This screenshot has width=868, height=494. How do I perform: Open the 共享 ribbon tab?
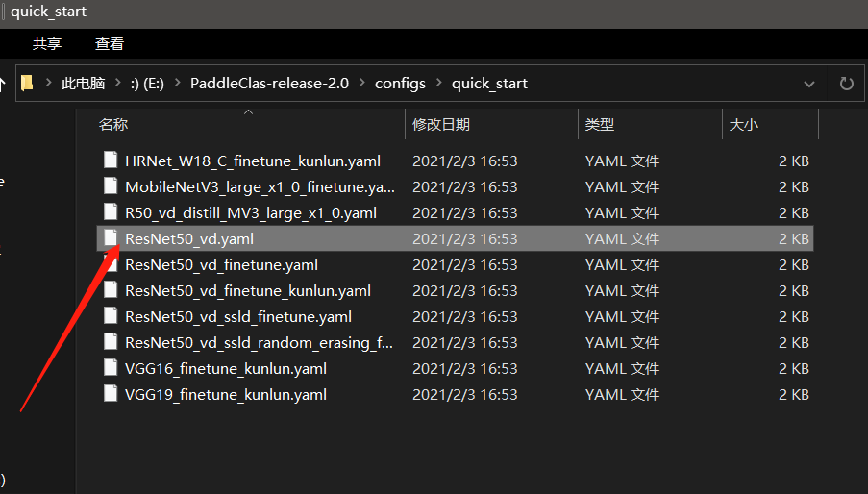[x=47, y=43]
